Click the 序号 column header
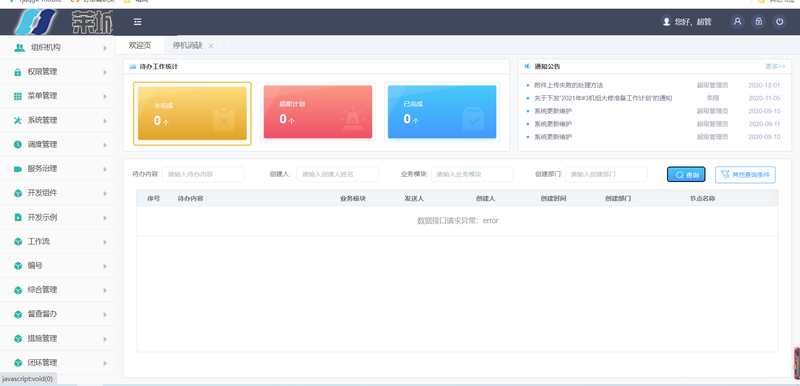The image size is (800, 386). tap(154, 198)
